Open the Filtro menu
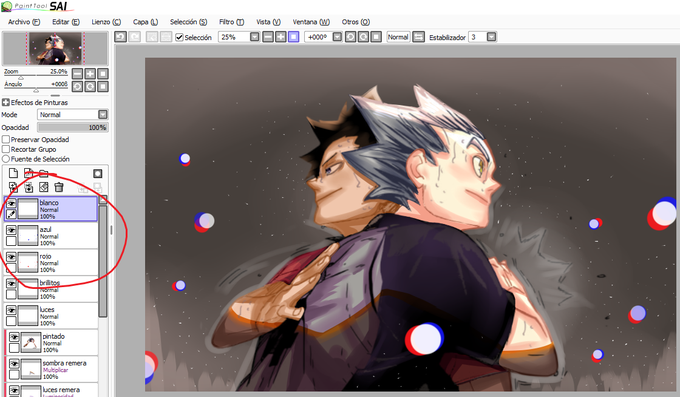 coord(232,22)
